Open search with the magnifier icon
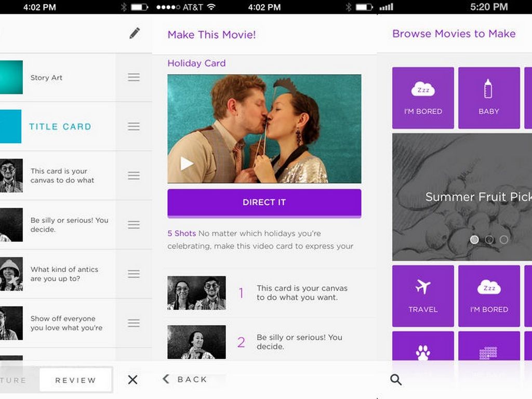This screenshot has width=532, height=399. click(396, 380)
